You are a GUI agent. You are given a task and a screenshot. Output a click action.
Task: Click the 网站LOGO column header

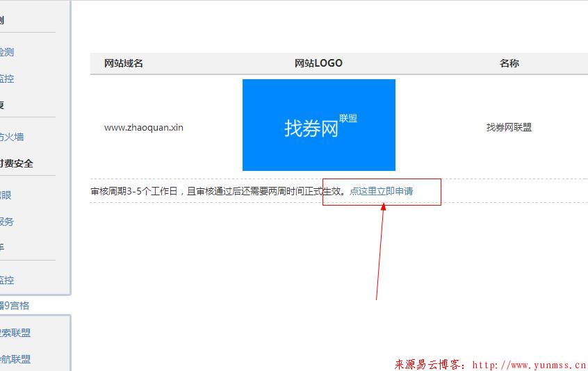coord(318,63)
